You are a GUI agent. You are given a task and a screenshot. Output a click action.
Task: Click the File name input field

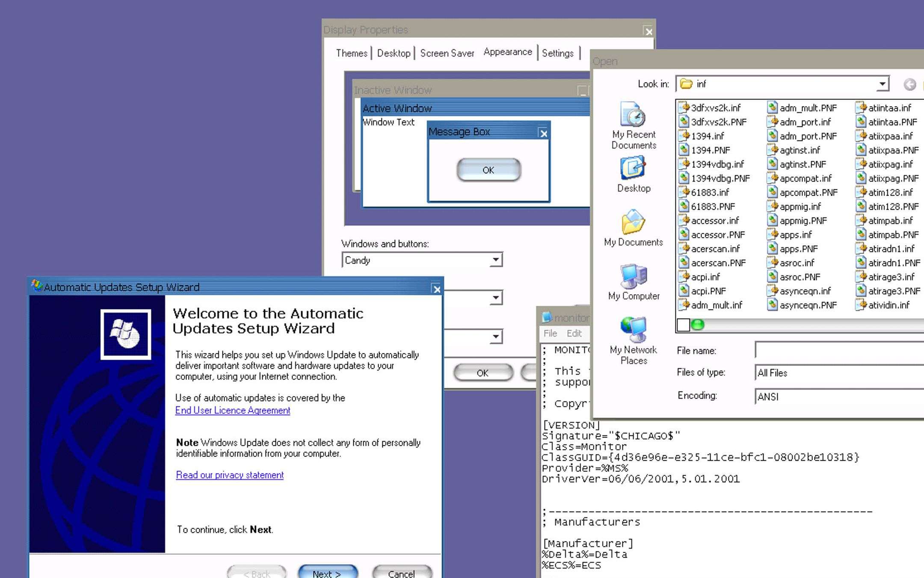pos(839,350)
